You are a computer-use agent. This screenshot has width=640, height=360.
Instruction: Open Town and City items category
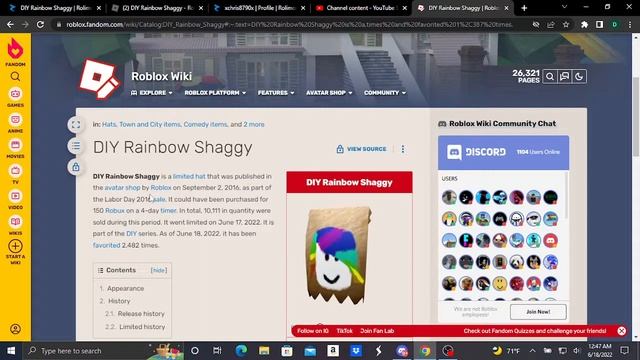(150, 124)
